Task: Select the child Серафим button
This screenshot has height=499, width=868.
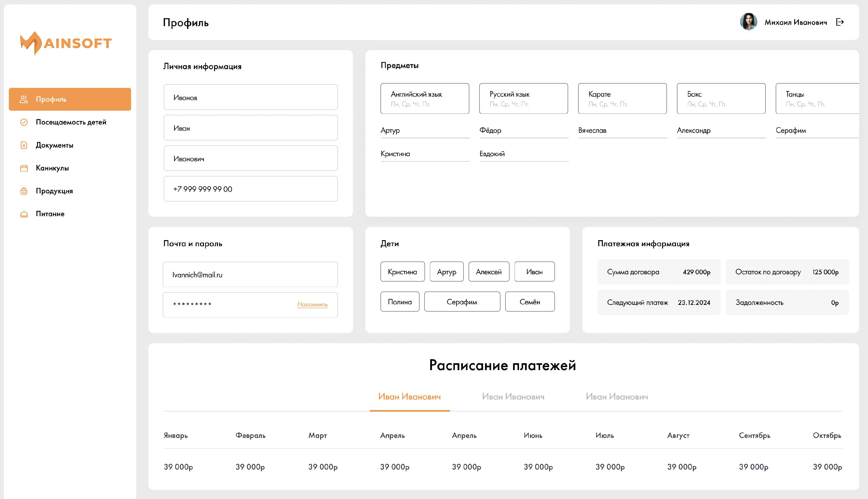Action: [x=462, y=302]
